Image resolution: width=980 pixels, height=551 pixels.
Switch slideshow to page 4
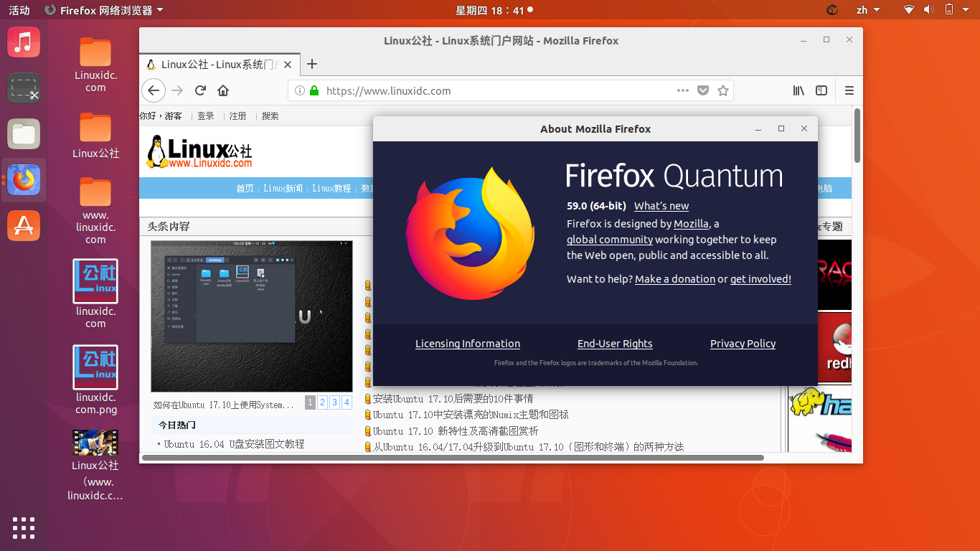pyautogui.click(x=347, y=402)
